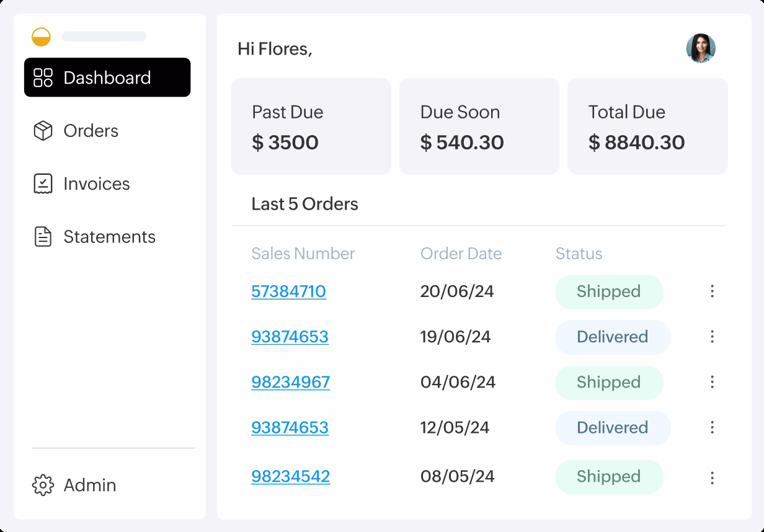Image resolution: width=764 pixels, height=532 pixels.
Task: Select Statements in the sidebar
Action: tap(109, 237)
